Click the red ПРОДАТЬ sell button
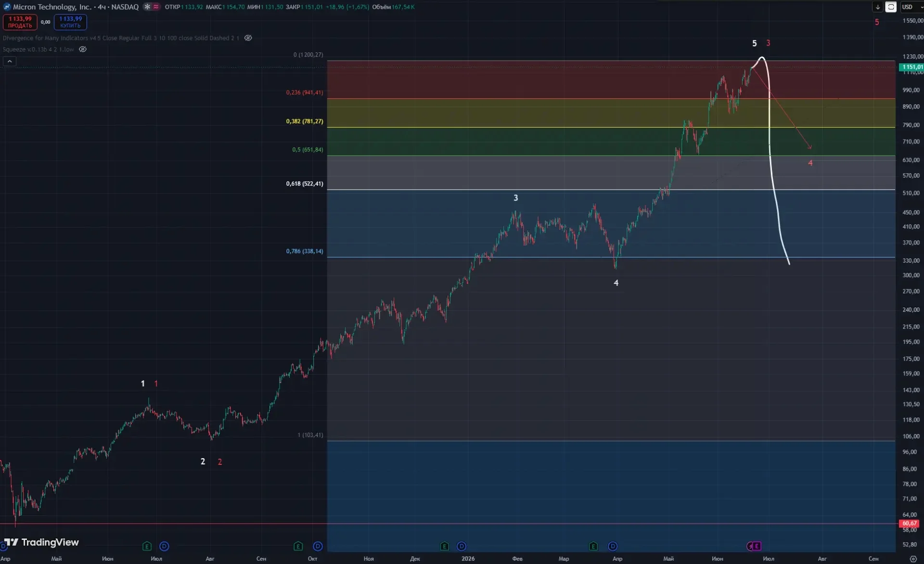The width and height of the screenshot is (924, 564). click(x=20, y=22)
